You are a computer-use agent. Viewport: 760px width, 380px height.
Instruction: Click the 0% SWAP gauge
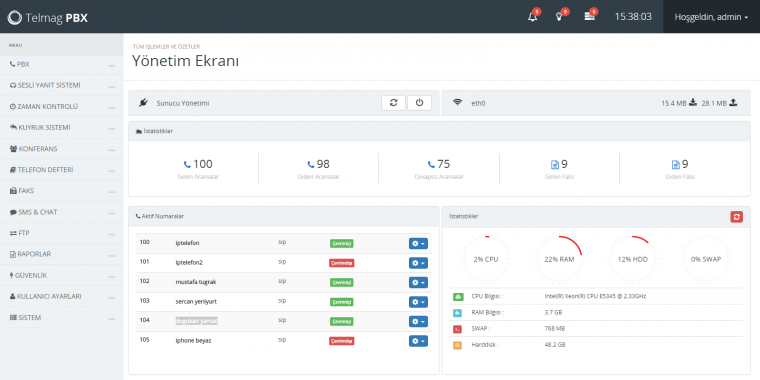pyautogui.click(x=706, y=259)
